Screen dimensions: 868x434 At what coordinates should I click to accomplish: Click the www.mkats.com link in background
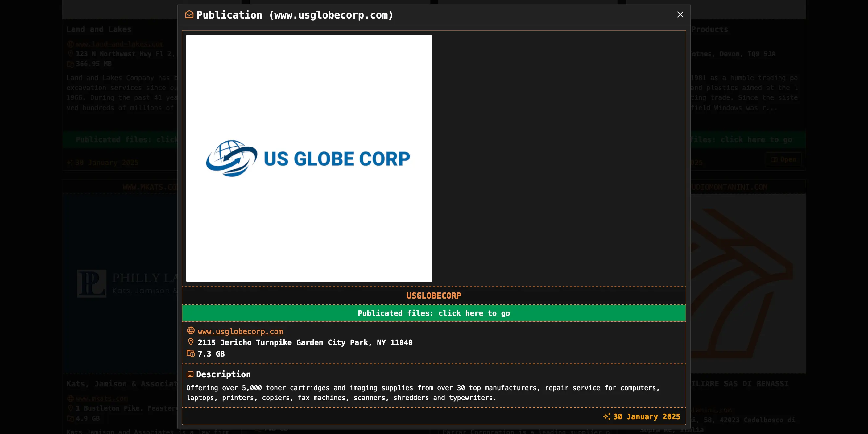point(102,399)
